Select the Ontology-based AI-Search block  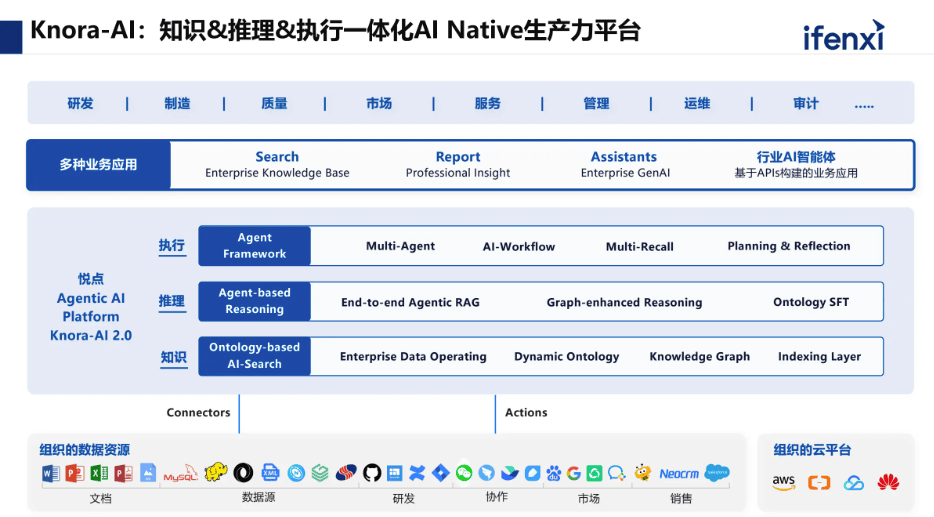254,356
